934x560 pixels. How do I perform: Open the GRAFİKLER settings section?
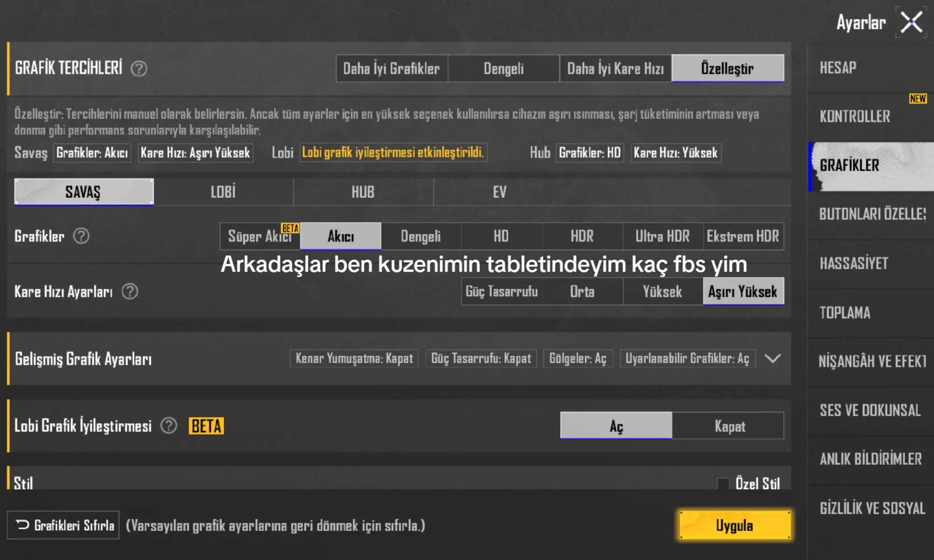pyautogui.click(x=870, y=166)
